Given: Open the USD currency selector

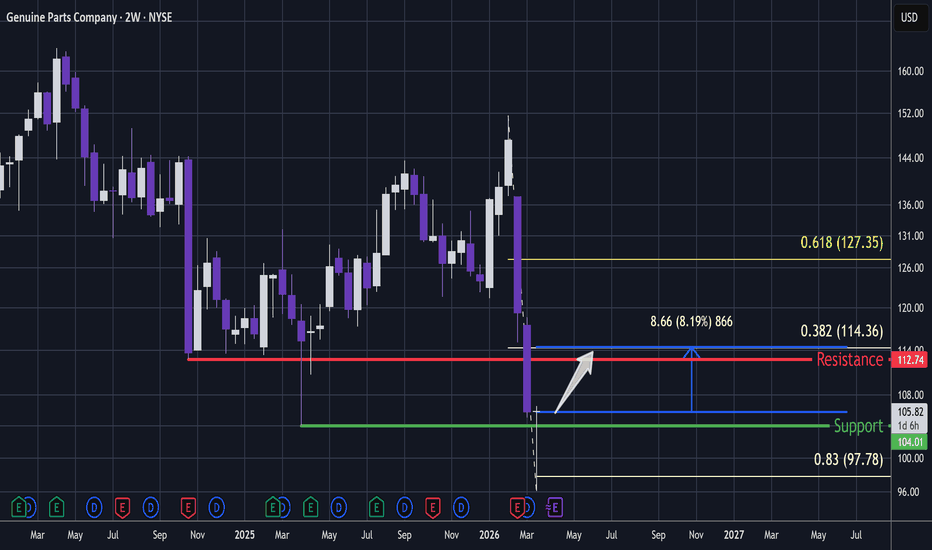Looking at the screenshot, I should click(x=909, y=17).
